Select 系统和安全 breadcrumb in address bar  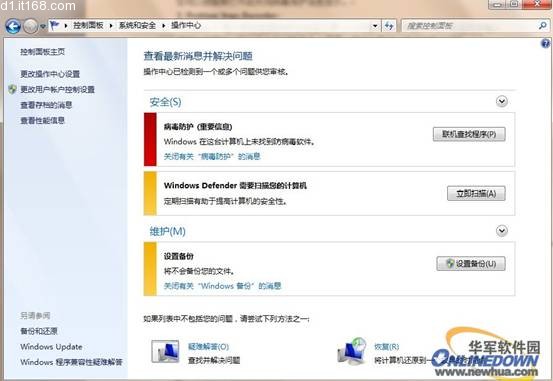(137, 25)
